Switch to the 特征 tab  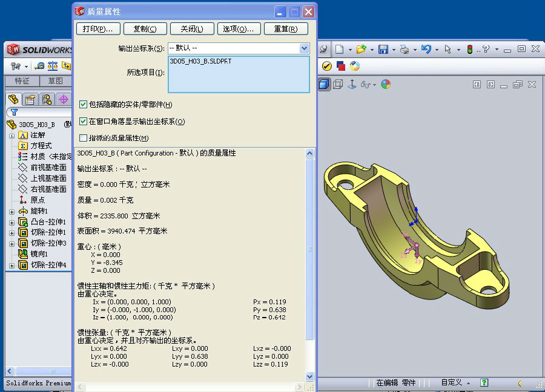(22, 81)
